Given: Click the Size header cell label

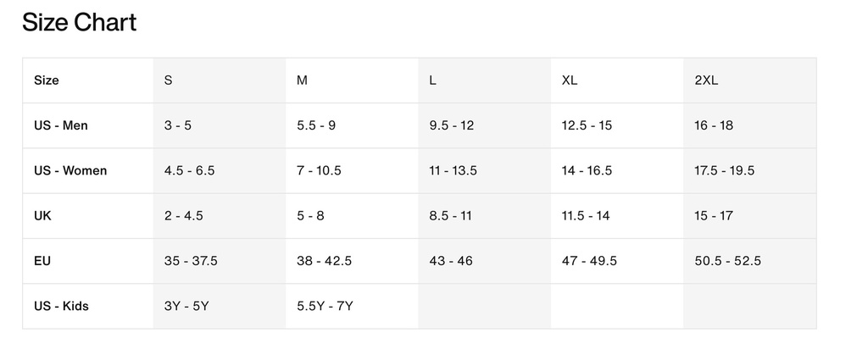Looking at the screenshot, I should (x=47, y=80).
